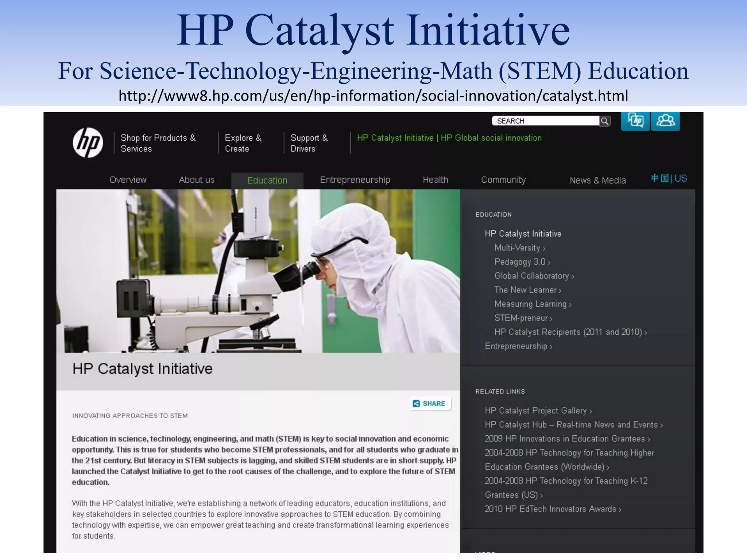Image resolution: width=747 pixels, height=560 pixels.
Task: Open the HP chat icon button
Action: (635, 121)
